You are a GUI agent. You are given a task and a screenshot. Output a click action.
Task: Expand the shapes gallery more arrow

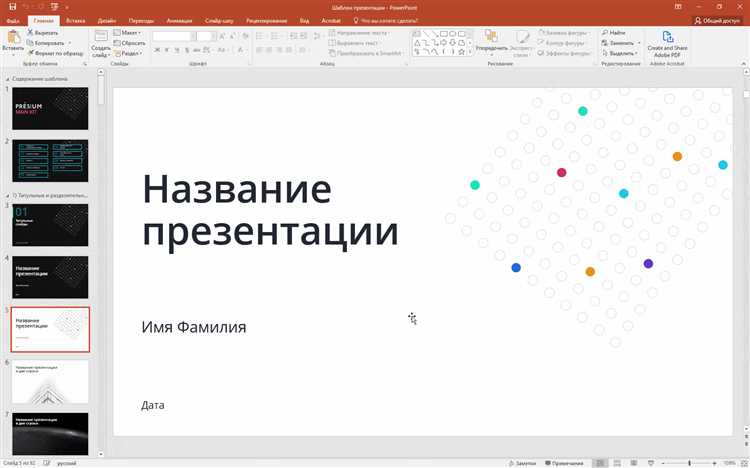click(470, 52)
